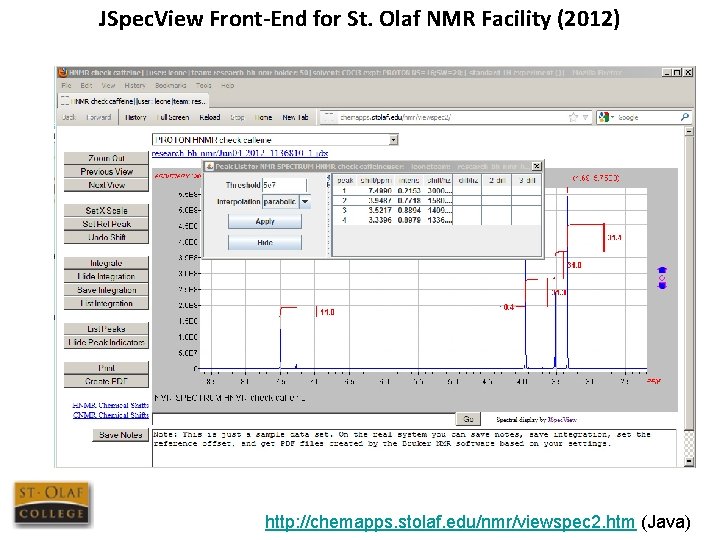Select peak 4 row at 3.3396 ppm
This screenshot has width=720, height=540.
click(436, 220)
